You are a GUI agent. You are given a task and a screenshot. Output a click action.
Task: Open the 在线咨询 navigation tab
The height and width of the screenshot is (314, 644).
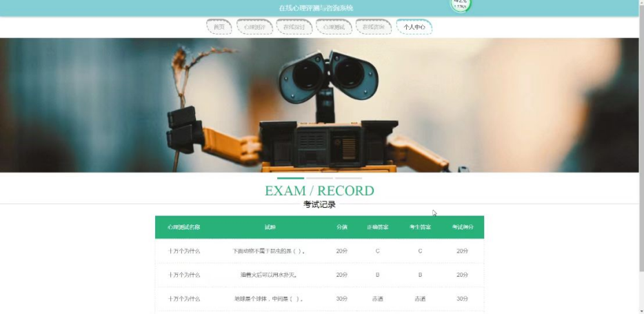coord(373,27)
